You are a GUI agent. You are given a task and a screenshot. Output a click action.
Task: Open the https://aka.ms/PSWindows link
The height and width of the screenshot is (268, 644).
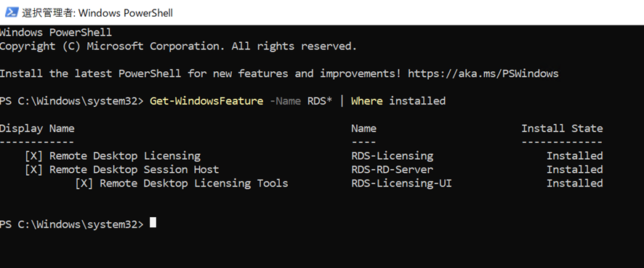tap(483, 74)
